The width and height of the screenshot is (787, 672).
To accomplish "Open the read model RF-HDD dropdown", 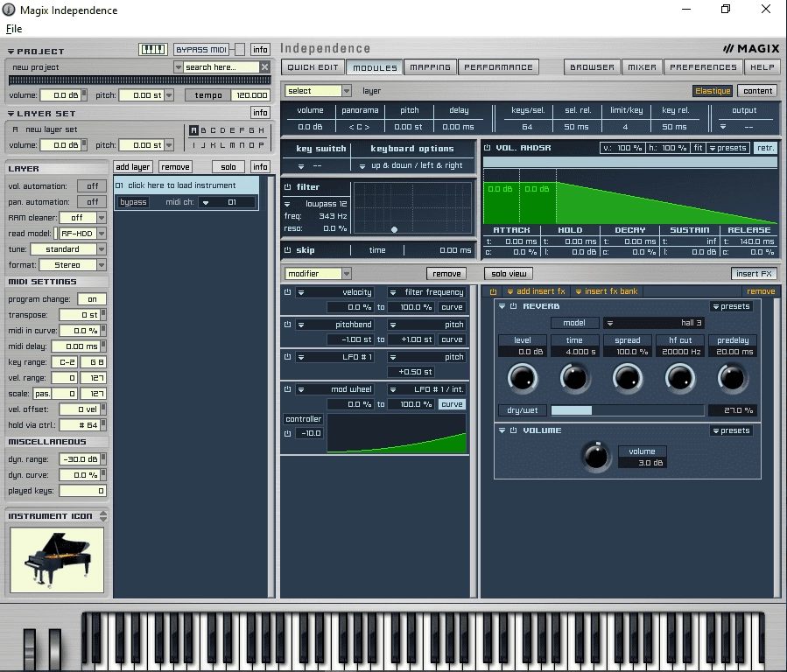I will click(x=102, y=234).
